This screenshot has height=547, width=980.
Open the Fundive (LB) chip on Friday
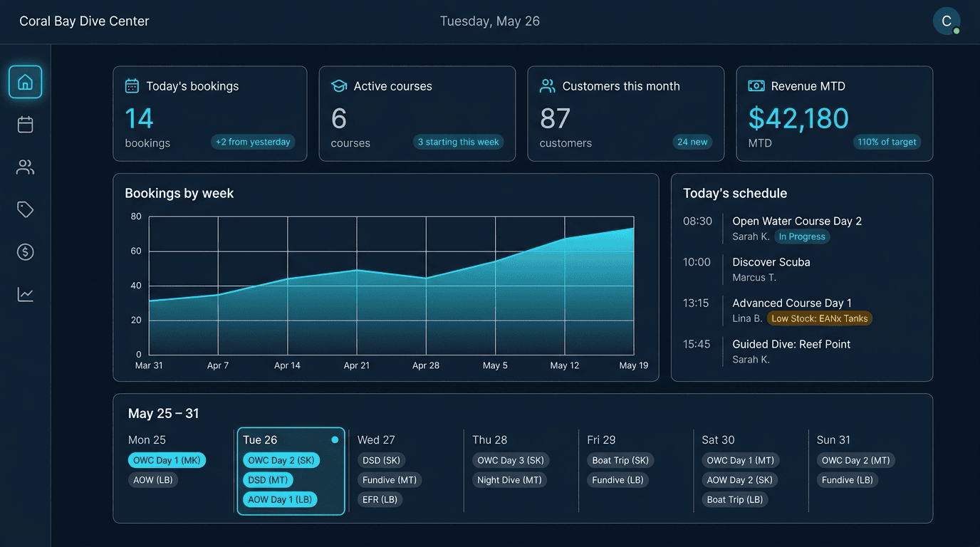(x=618, y=480)
